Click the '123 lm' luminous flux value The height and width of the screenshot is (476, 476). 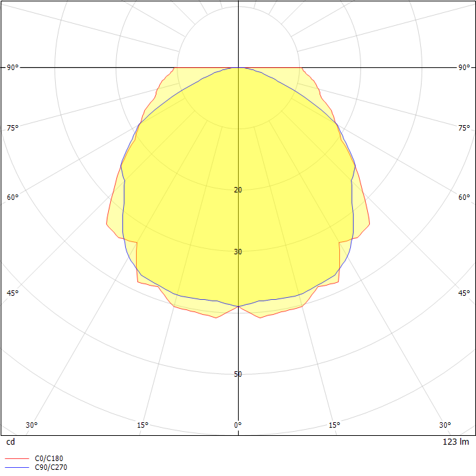456,442
